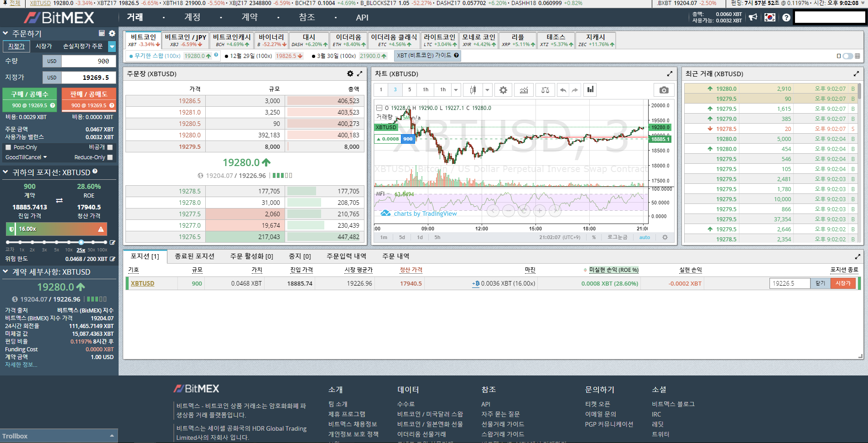This screenshot has height=443, width=868.
Task: Open chart bottom-bar settings gear
Action: 665,237
